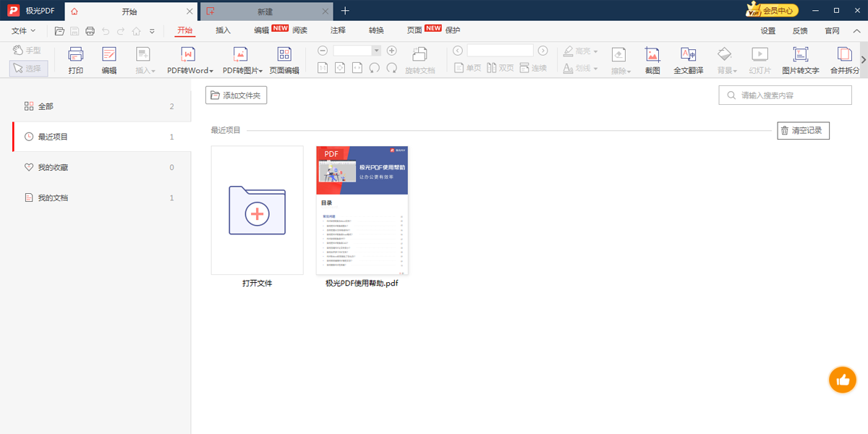868x434 pixels.
Task: Select the 选择 selection tool
Action: coord(29,68)
